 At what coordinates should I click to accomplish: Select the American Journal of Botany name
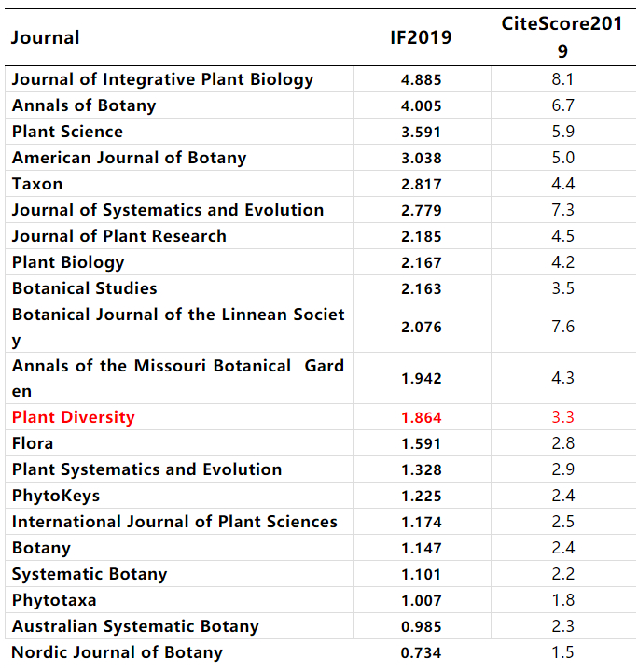(129, 158)
